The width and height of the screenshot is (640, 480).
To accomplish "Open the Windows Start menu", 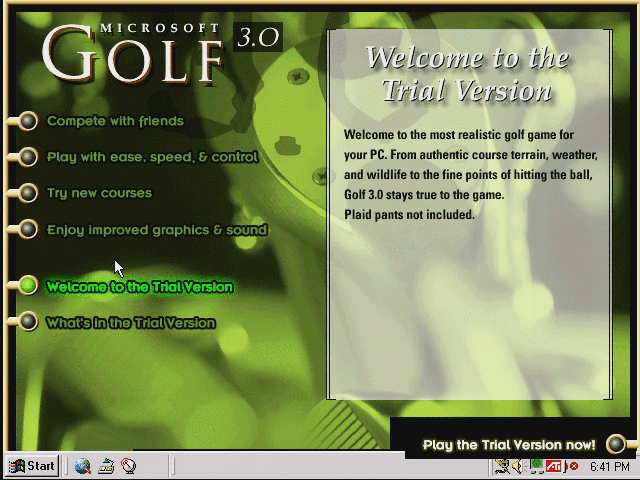I will [32, 466].
